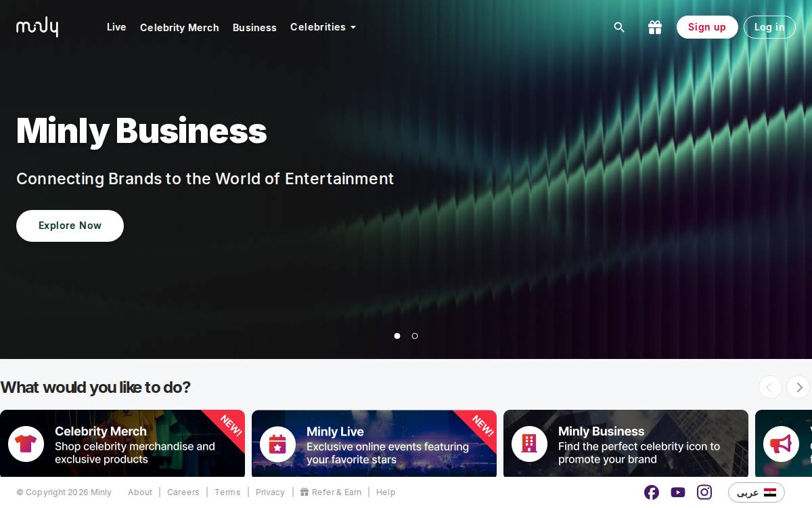The image size is (812, 508).
Task: Open the Minly Live card
Action: click(x=374, y=444)
